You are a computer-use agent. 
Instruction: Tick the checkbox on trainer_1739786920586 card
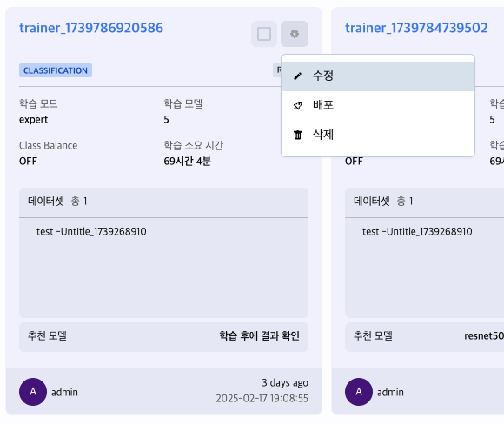(x=264, y=34)
